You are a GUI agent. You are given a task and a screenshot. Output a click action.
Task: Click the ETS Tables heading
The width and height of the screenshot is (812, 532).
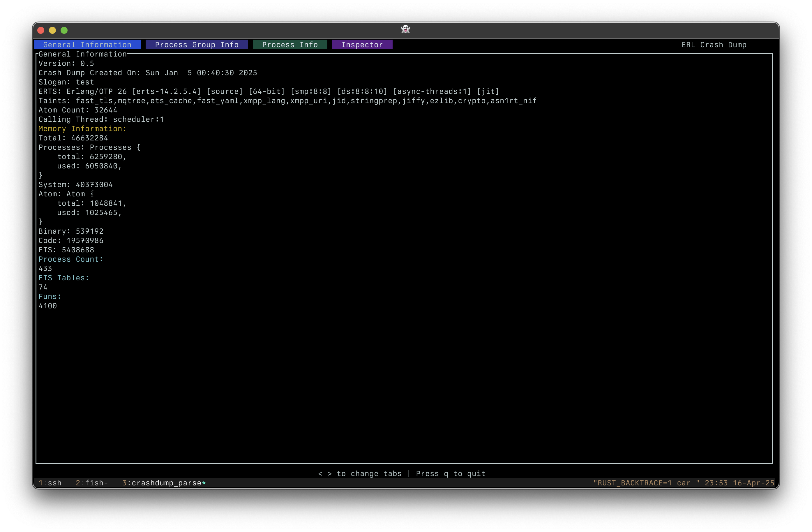tap(63, 278)
